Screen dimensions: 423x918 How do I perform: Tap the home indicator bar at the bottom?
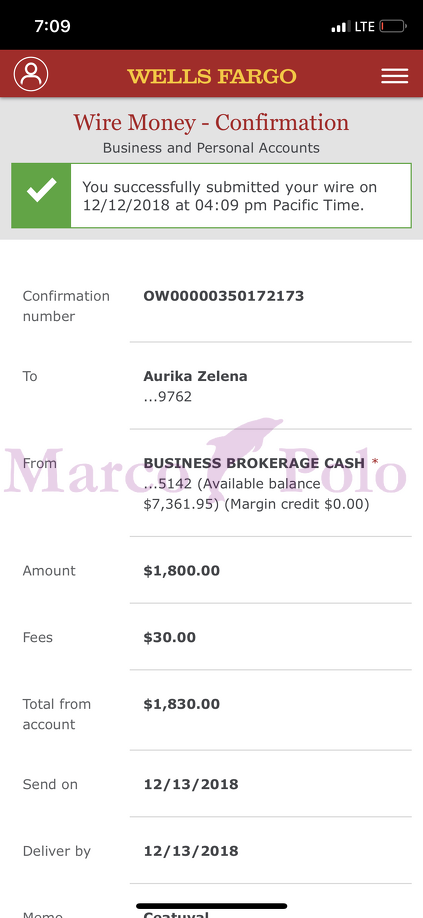211,906
